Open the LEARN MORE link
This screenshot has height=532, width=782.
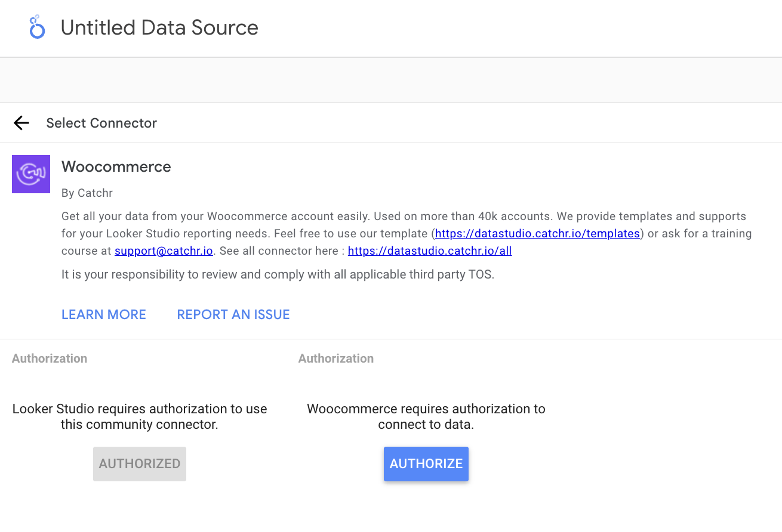[103, 314]
